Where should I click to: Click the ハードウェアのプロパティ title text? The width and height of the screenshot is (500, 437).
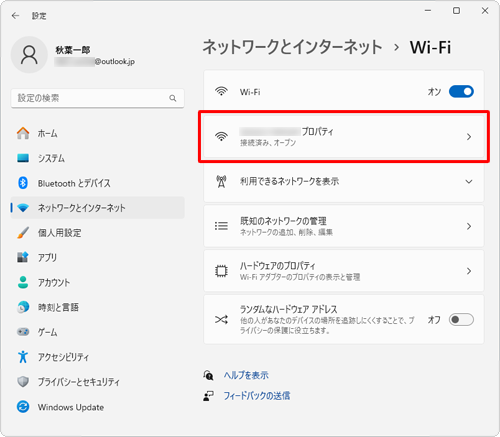tap(277, 266)
